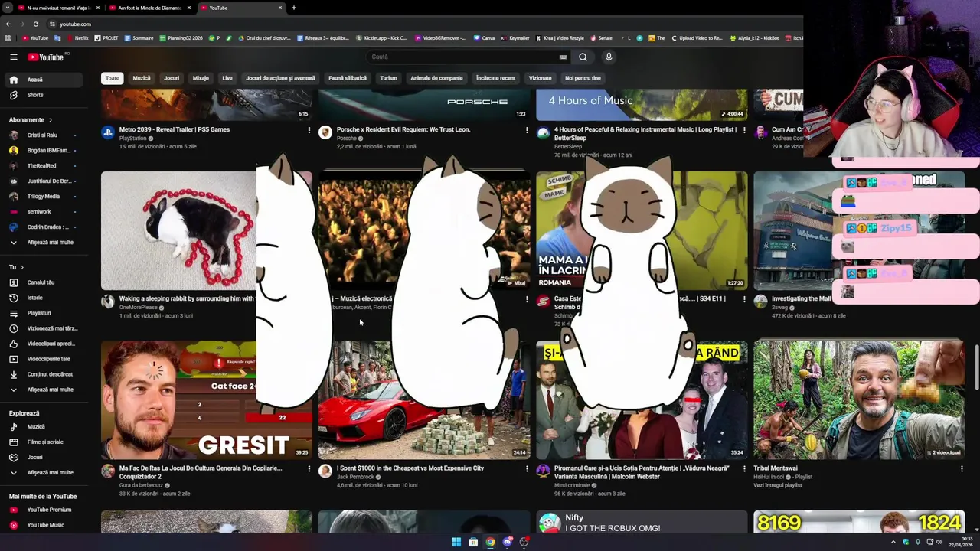
Task: Select the Jocuri filter chip
Action: click(171, 78)
